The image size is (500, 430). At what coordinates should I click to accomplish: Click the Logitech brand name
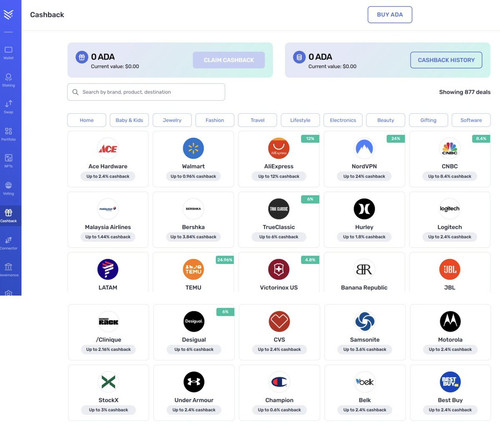tap(449, 227)
